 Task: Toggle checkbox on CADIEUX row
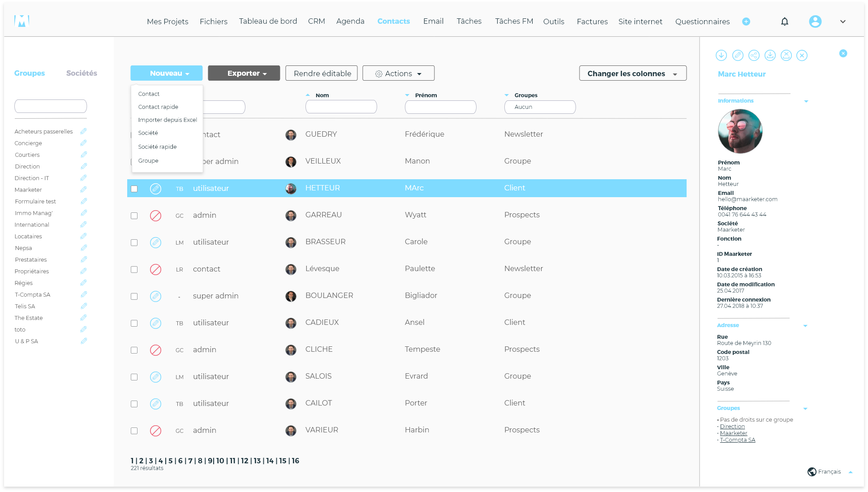point(134,323)
